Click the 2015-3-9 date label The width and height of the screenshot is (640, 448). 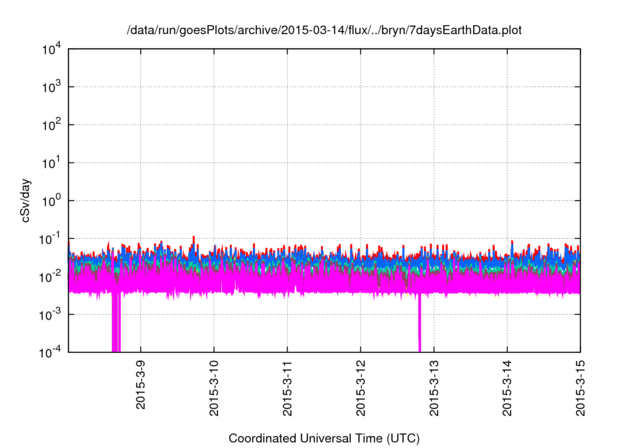click(141, 385)
